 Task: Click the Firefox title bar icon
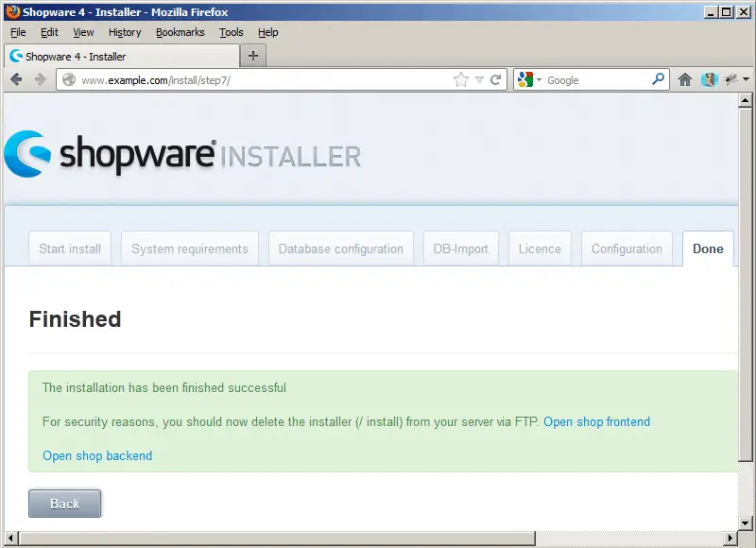click(13, 11)
